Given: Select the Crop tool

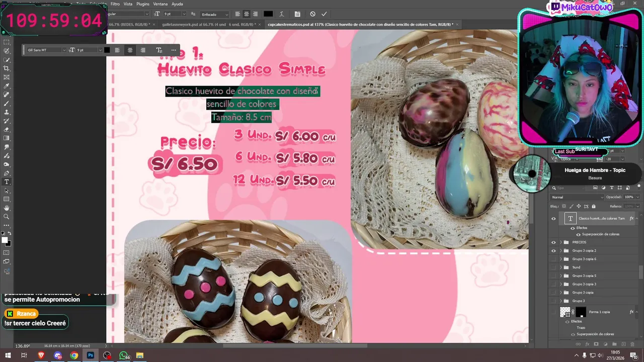Looking at the screenshot, I should (7, 68).
